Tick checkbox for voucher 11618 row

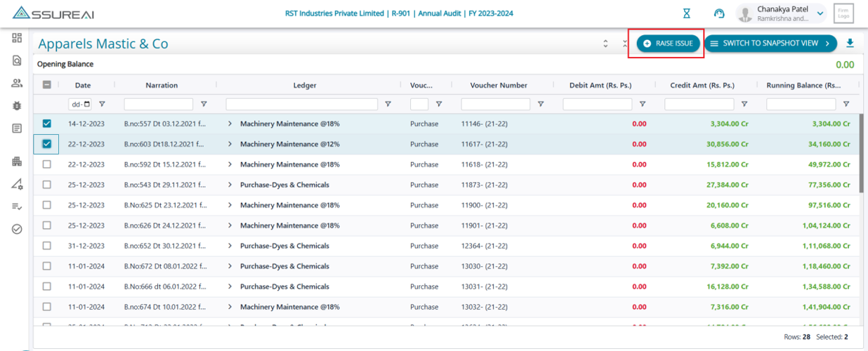[x=47, y=164]
